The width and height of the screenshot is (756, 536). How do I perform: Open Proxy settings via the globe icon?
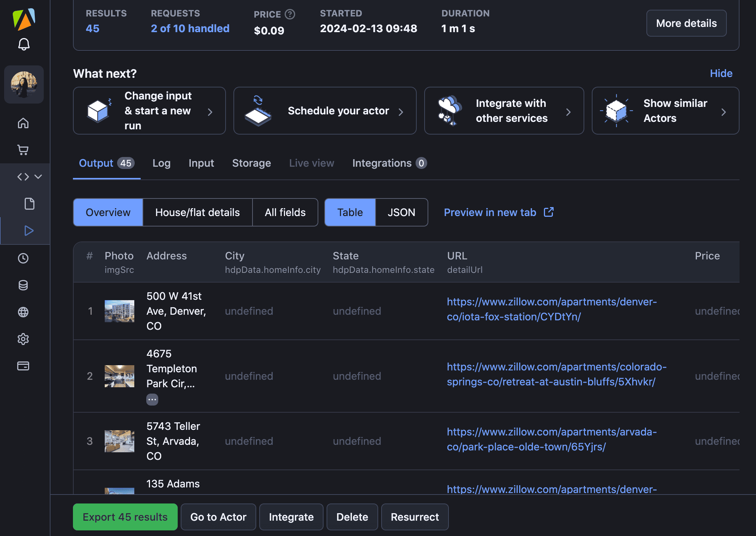pos(23,312)
